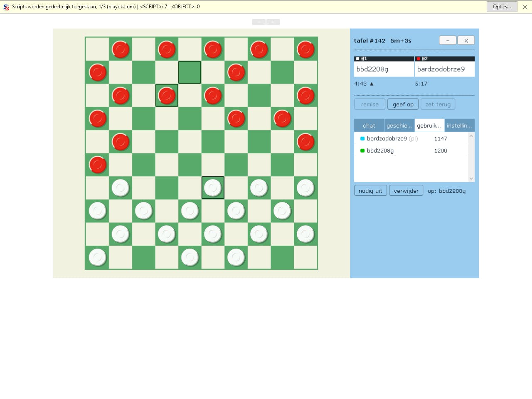Click the turn indicator arrow next to 4:43
532x399 pixels.
tap(371, 84)
